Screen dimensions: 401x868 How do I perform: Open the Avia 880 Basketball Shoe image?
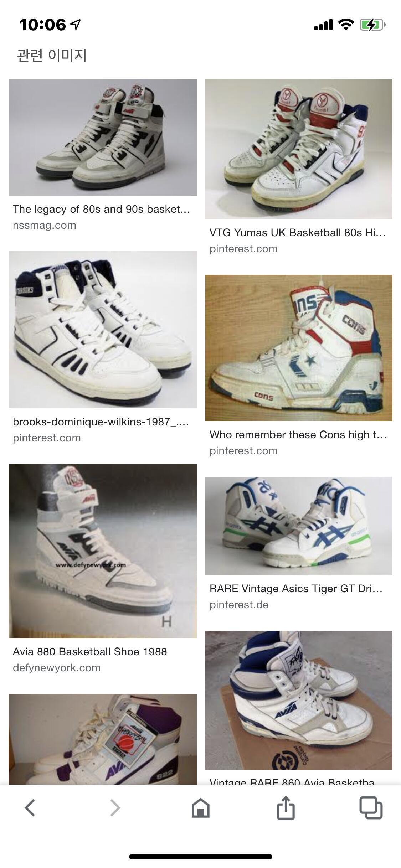click(x=103, y=551)
